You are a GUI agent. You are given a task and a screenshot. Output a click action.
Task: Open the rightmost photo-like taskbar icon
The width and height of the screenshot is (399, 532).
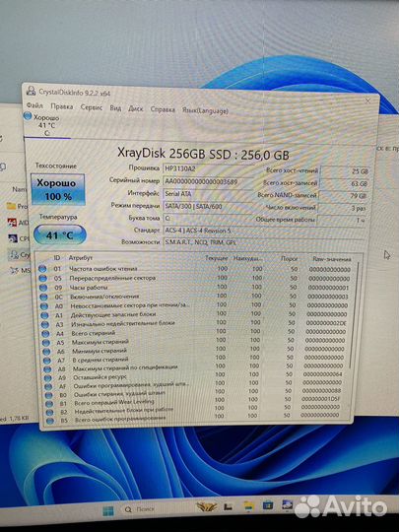(287, 504)
